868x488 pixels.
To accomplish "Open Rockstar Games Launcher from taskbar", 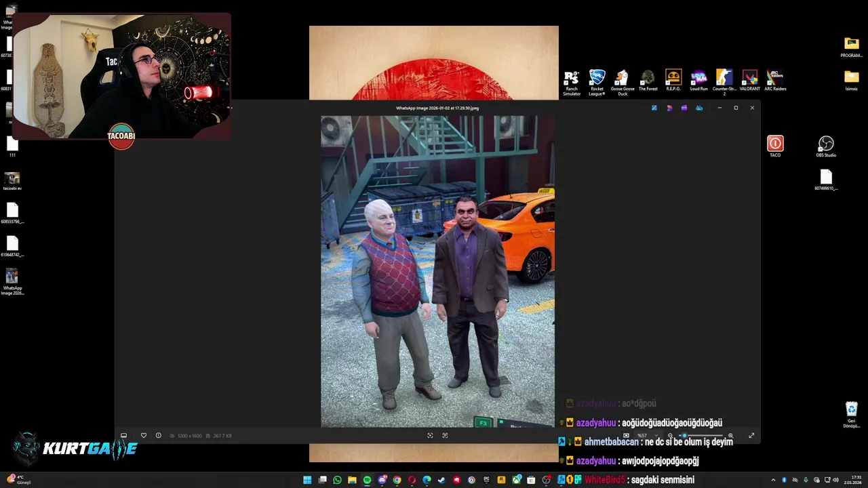I will [x=501, y=480].
